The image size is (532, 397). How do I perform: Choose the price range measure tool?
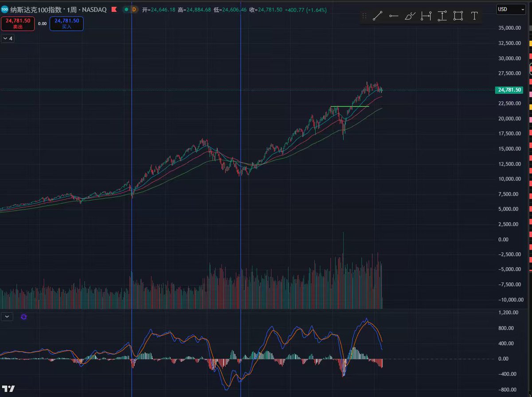tap(442, 16)
